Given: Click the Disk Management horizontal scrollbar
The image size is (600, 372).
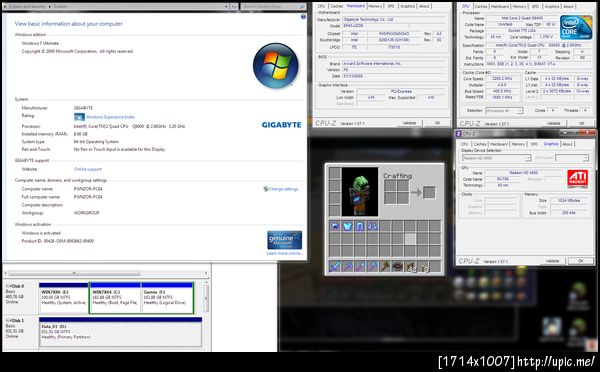Looking at the screenshot, I should tap(107, 273).
